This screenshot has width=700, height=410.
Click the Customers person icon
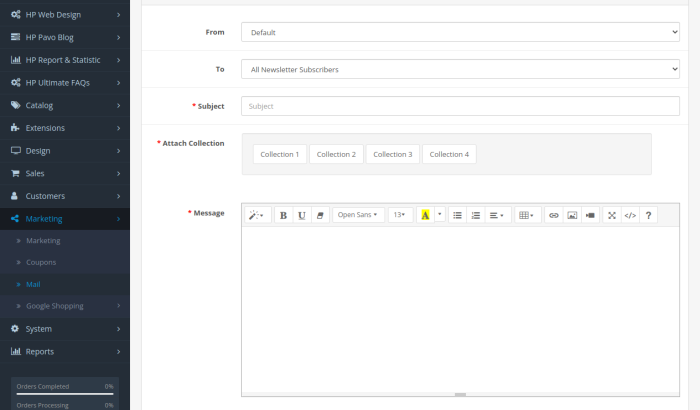(14, 196)
